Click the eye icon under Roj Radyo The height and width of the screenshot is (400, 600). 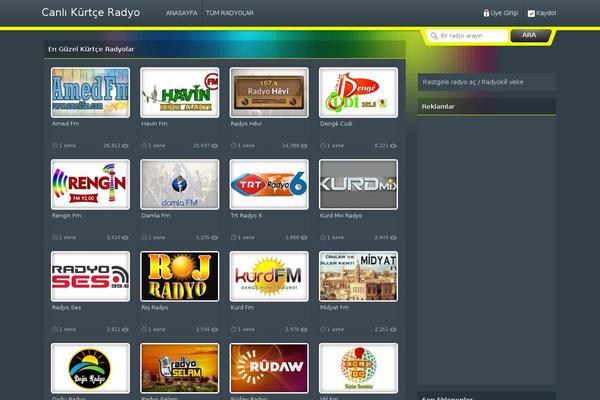(215, 330)
